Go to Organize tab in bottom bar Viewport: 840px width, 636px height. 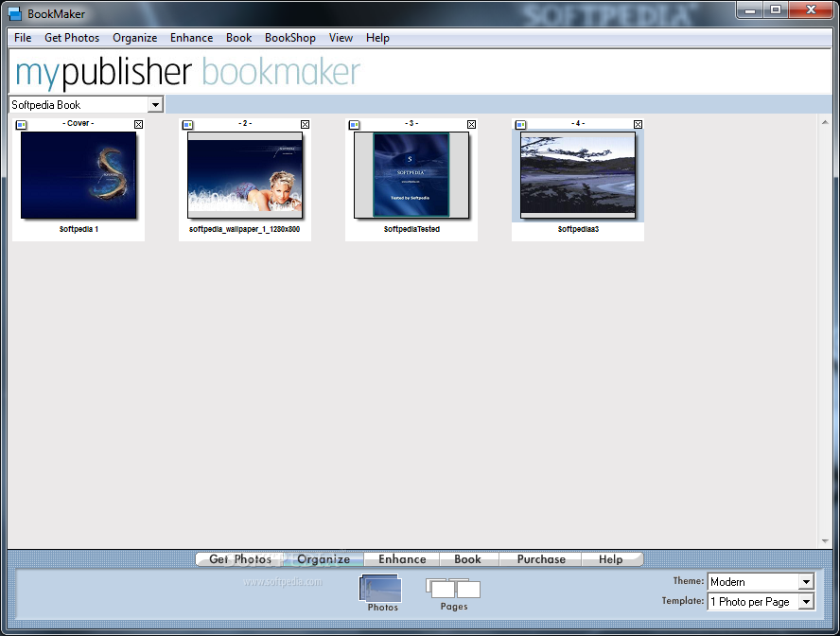pyautogui.click(x=324, y=558)
